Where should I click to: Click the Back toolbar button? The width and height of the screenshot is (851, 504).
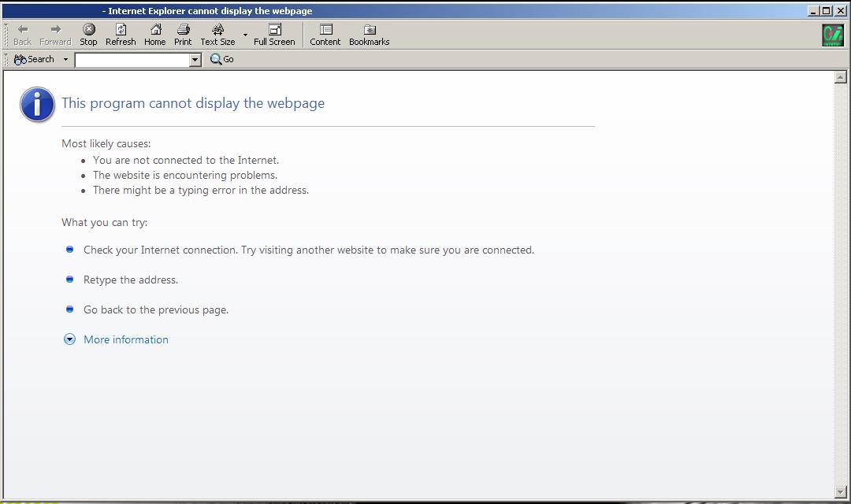pyautogui.click(x=22, y=35)
